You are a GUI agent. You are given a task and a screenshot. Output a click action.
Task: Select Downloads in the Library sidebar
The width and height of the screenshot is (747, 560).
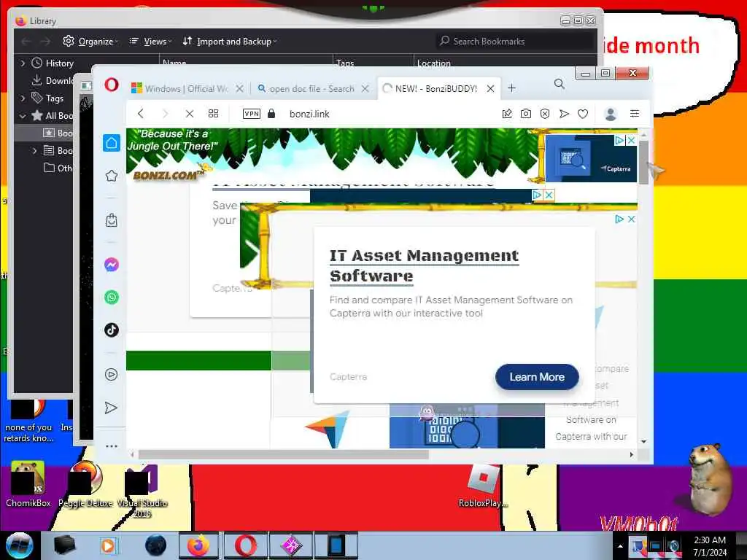click(x=53, y=80)
